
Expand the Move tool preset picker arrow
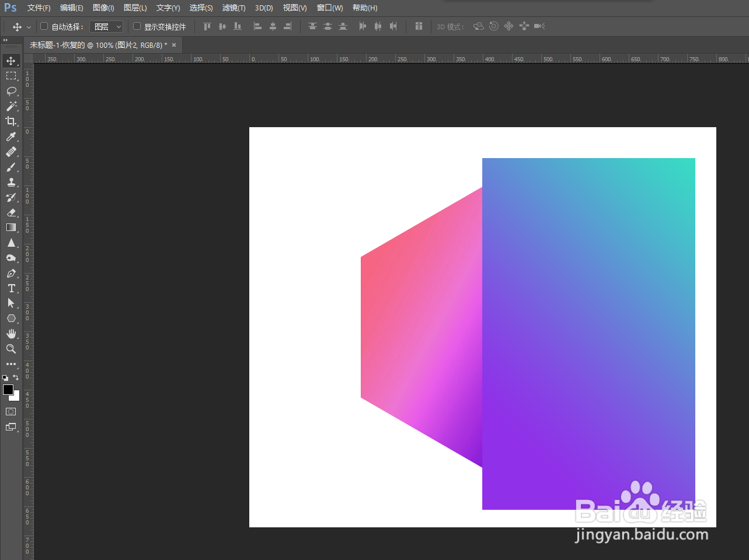[29, 27]
